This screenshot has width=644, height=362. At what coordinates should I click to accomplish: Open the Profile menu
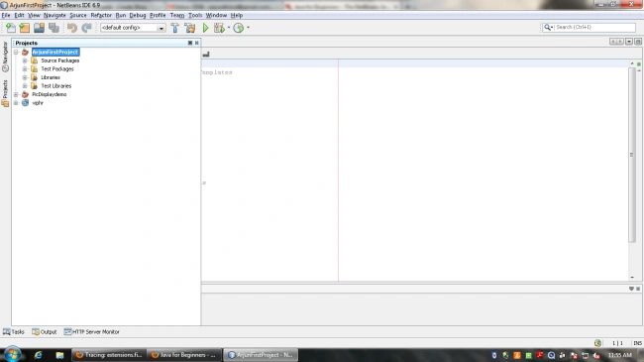[158, 15]
